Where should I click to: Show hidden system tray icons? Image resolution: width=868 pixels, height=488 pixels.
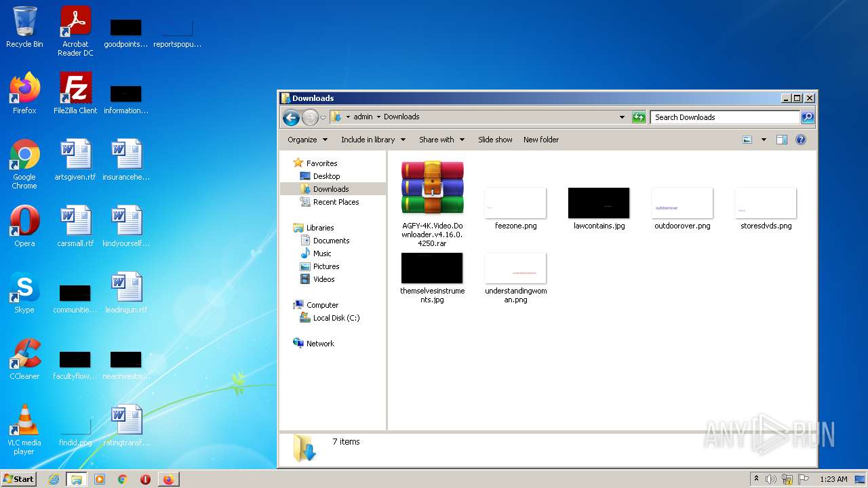pyautogui.click(x=756, y=479)
